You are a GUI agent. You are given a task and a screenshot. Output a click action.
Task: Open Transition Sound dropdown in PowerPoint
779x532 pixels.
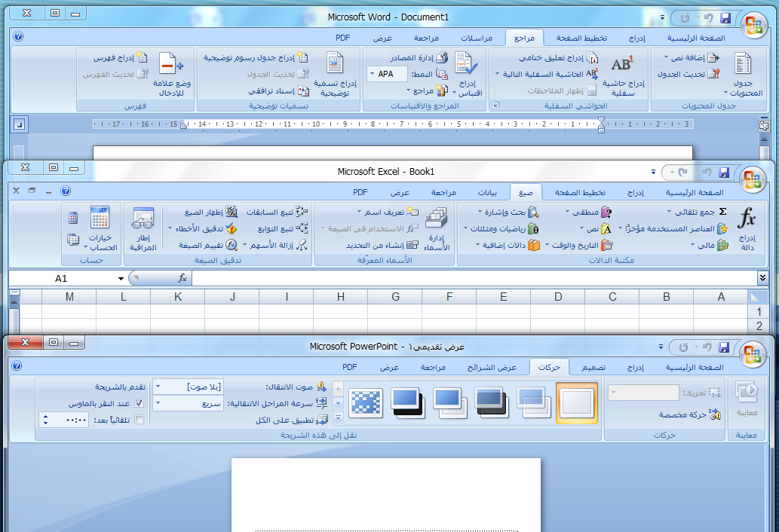pos(158,386)
